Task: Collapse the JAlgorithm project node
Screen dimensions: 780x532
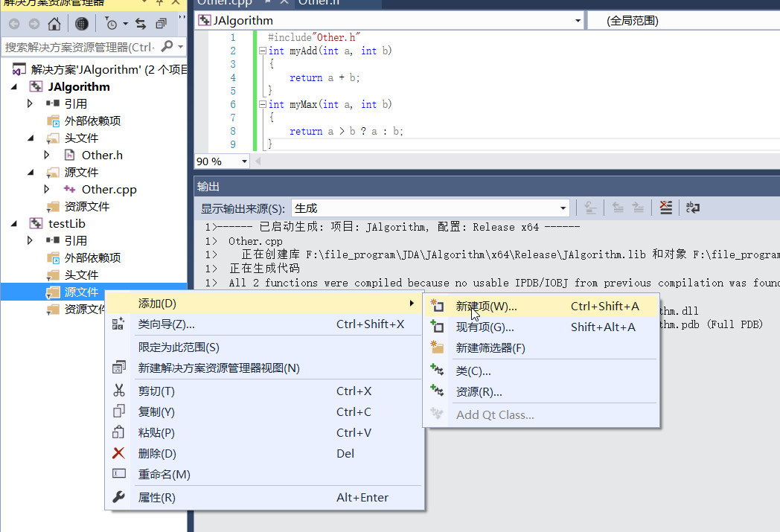Action: [14, 86]
